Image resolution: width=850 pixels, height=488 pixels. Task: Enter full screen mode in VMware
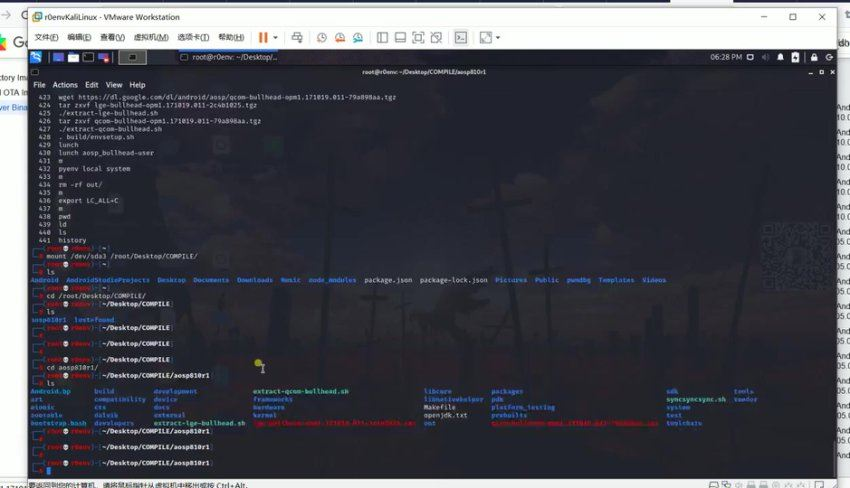(x=418, y=37)
